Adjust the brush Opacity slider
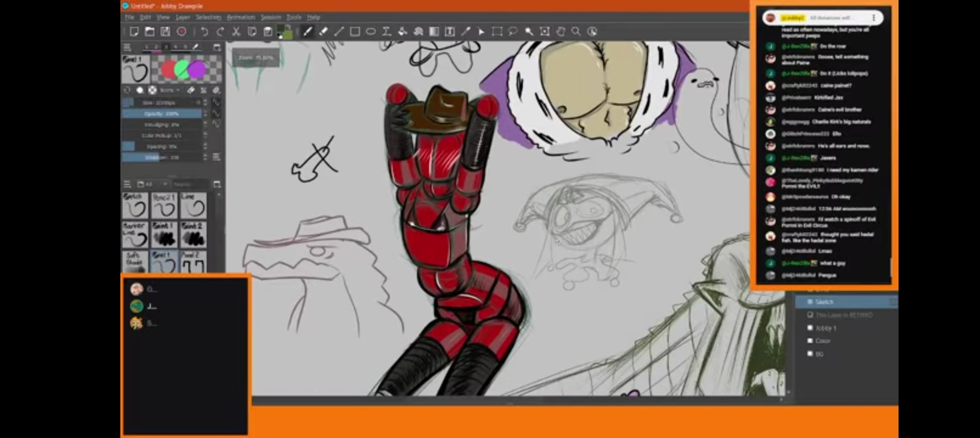 tap(162, 114)
